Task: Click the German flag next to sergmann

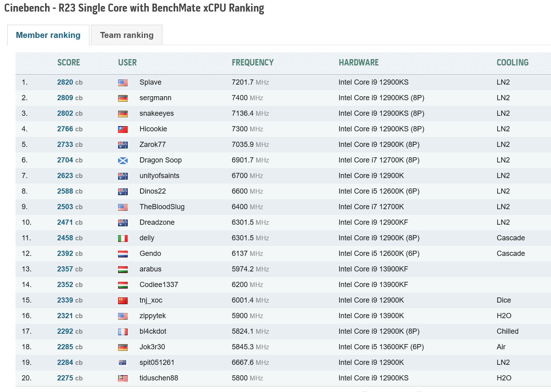Action: (x=123, y=98)
